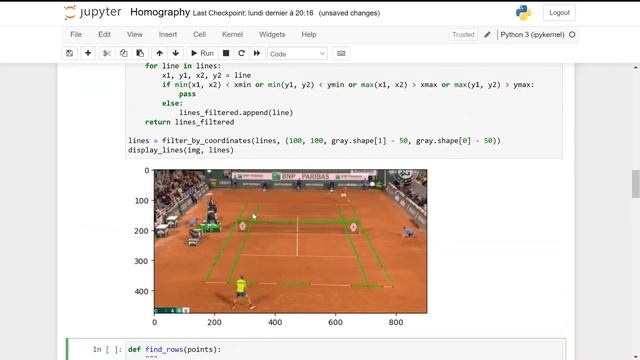This screenshot has width=640, height=360.
Task: Move selected cell up
Action: pyautogui.click(x=160, y=53)
